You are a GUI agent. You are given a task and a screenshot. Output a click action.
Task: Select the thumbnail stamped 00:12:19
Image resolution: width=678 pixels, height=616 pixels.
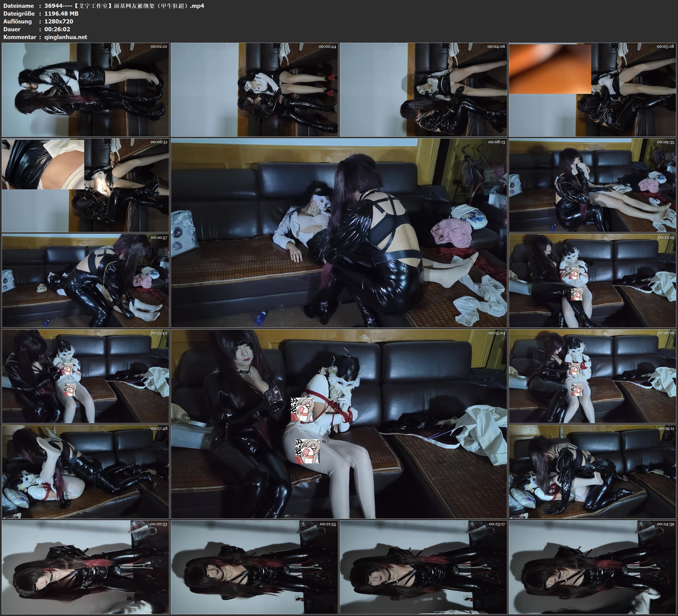click(592, 281)
